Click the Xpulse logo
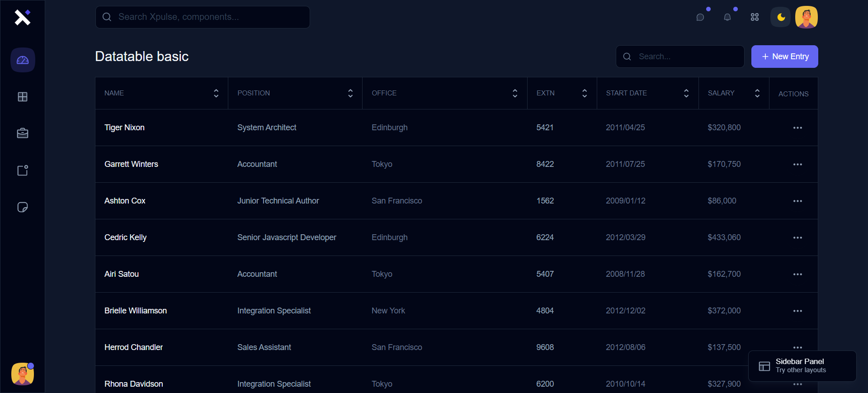This screenshot has height=393, width=868. point(22,17)
